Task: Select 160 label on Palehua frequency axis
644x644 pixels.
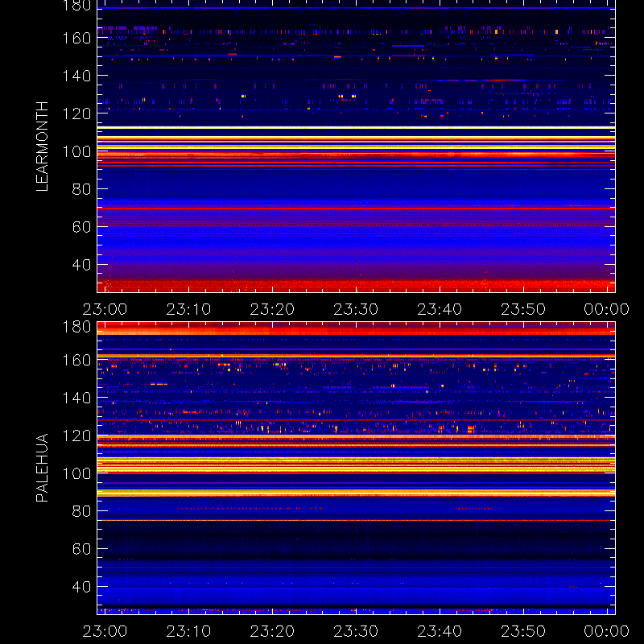Action: [76, 360]
